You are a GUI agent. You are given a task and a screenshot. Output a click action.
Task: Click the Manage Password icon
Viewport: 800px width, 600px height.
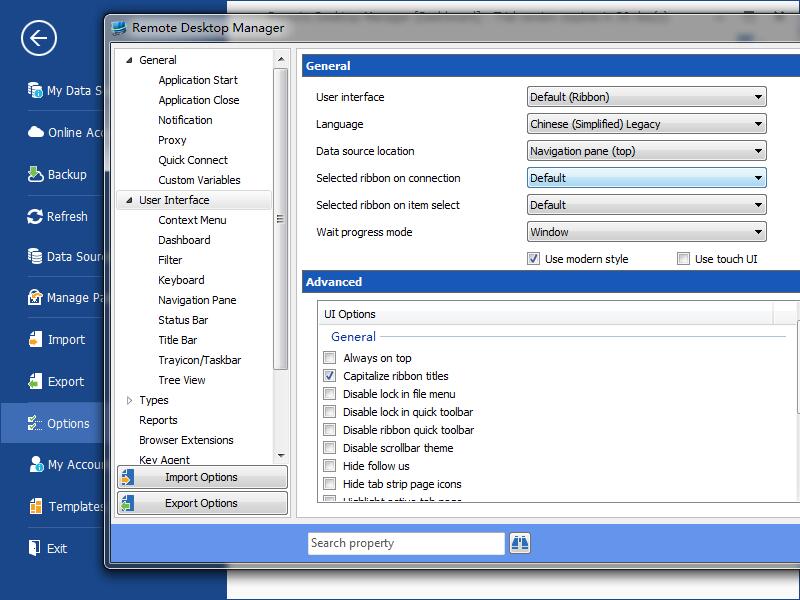point(35,297)
